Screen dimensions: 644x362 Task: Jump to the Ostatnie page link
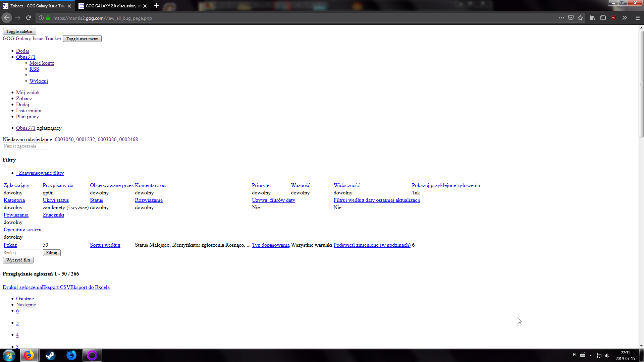click(25, 299)
